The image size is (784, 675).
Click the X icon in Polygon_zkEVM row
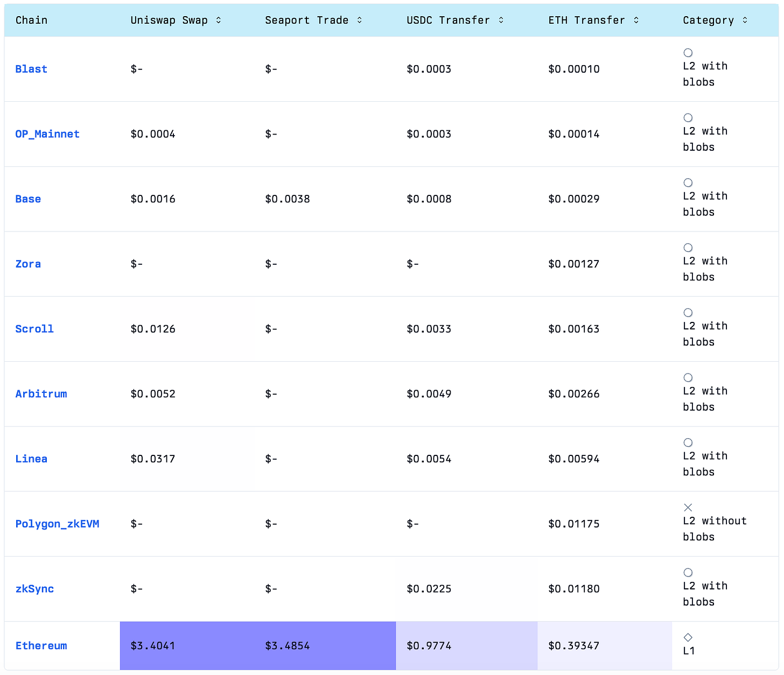688,508
